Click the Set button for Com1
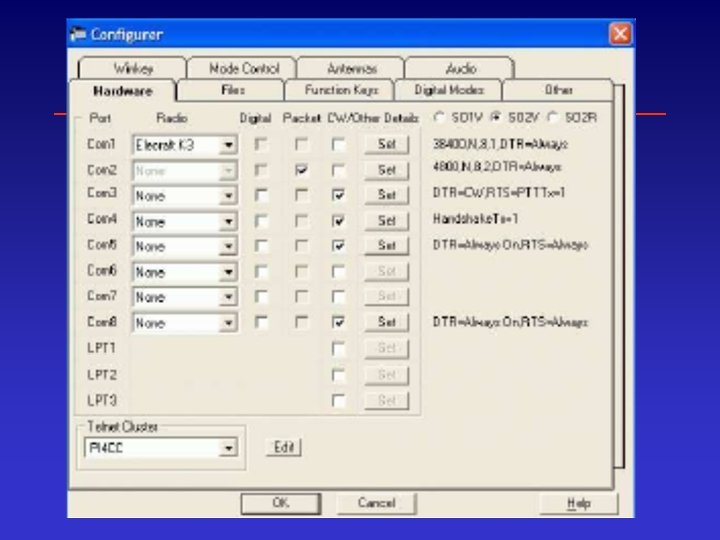 (x=386, y=145)
